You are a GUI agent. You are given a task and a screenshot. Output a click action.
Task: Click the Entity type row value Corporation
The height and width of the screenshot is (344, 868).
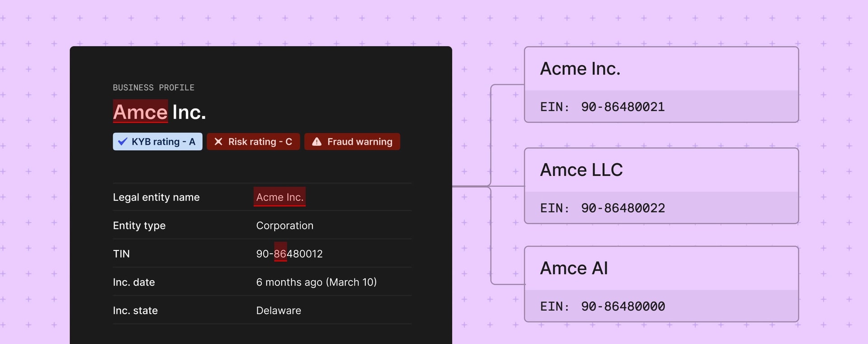[285, 226]
